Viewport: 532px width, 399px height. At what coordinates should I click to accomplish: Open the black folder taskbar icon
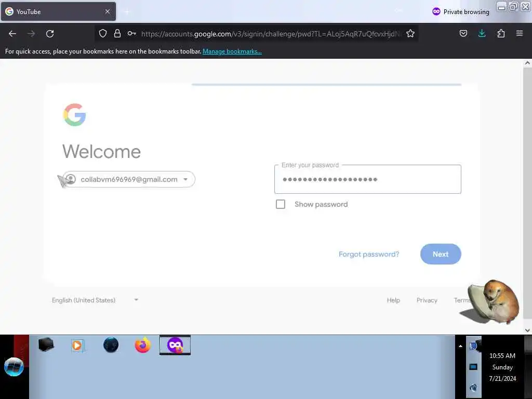[46, 345]
